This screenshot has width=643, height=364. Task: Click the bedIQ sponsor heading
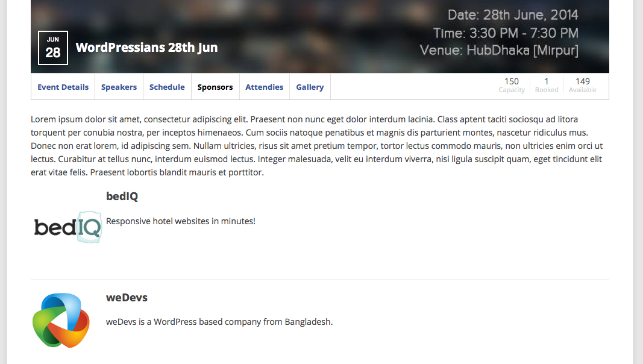122,196
